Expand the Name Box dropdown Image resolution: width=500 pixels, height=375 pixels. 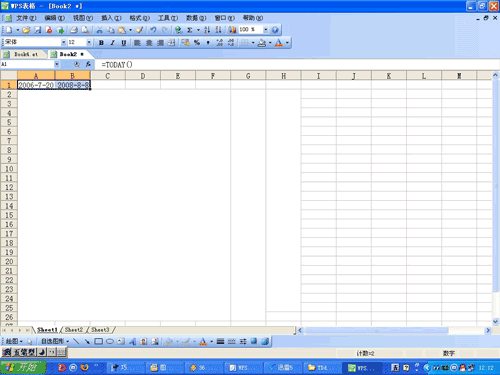(x=57, y=64)
